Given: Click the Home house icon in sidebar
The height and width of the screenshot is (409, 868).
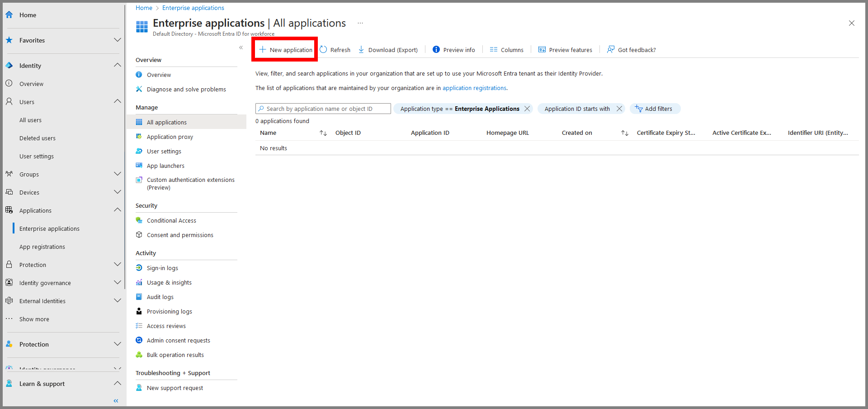Looking at the screenshot, I should point(9,15).
